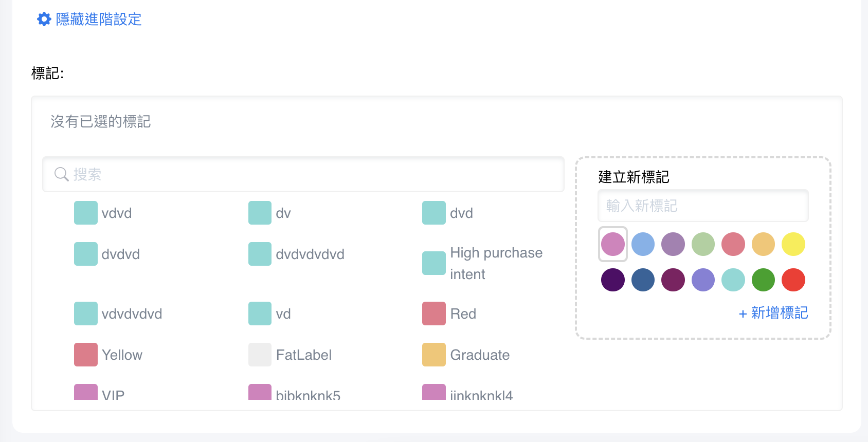Choose the bright red color swatch

pyautogui.click(x=793, y=280)
